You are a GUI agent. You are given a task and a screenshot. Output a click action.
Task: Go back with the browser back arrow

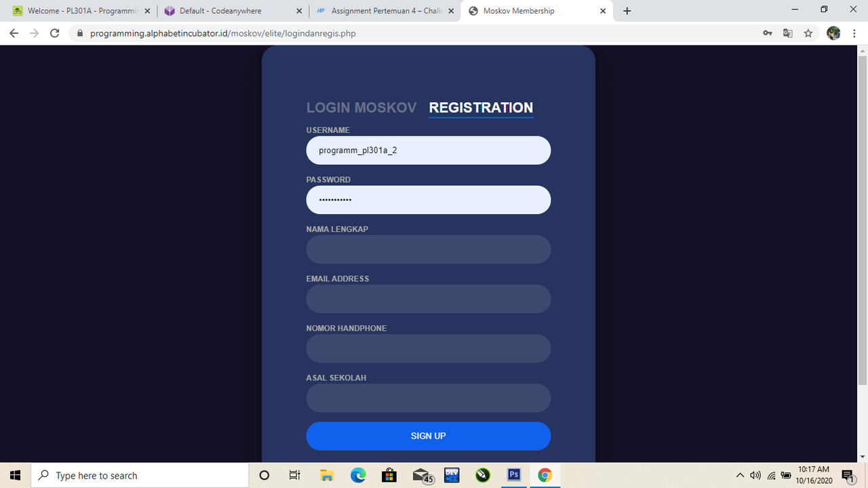(x=14, y=33)
